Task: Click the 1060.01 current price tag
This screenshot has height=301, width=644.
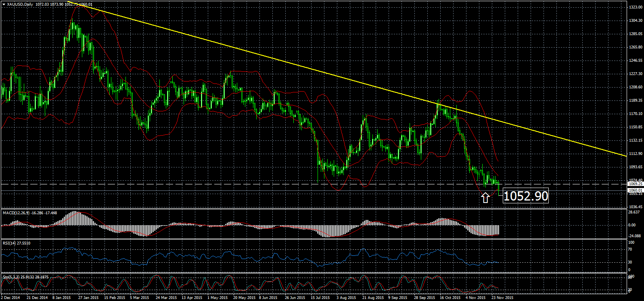Action: (x=635, y=190)
